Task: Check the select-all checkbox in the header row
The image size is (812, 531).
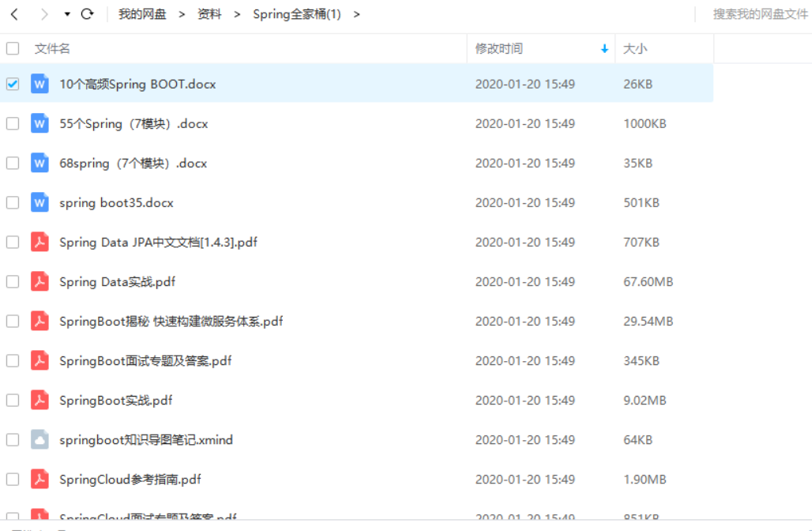Action: click(x=12, y=48)
